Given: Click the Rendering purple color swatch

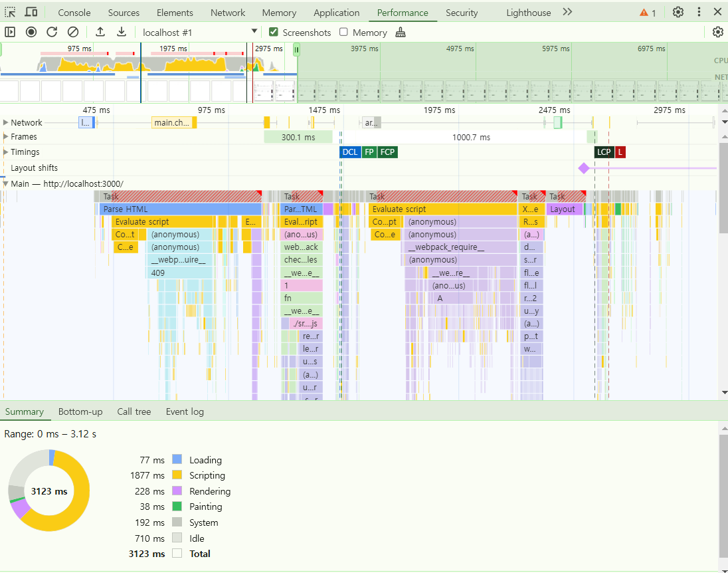Looking at the screenshot, I should click(x=177, y=491).
